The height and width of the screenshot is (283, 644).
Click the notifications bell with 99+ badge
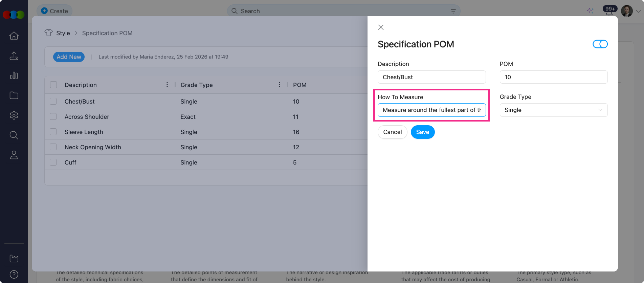609,12
